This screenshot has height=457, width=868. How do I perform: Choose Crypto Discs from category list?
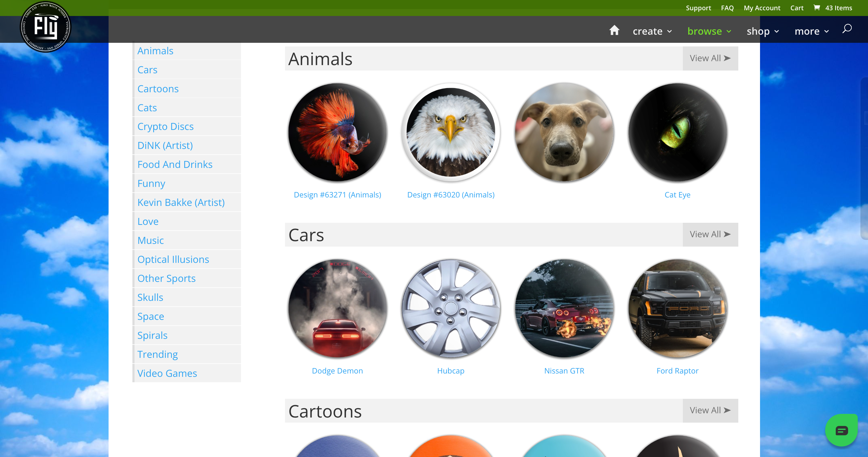(166, 126)
